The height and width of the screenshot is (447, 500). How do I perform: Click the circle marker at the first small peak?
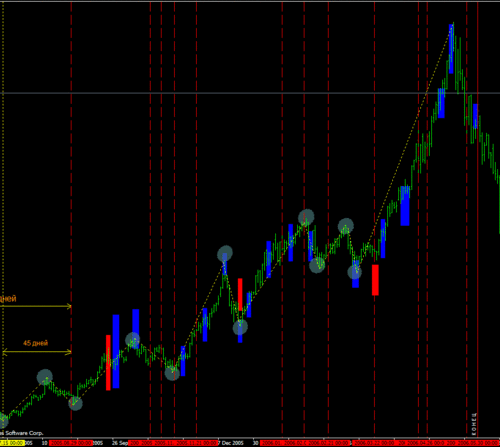(45, 377)
